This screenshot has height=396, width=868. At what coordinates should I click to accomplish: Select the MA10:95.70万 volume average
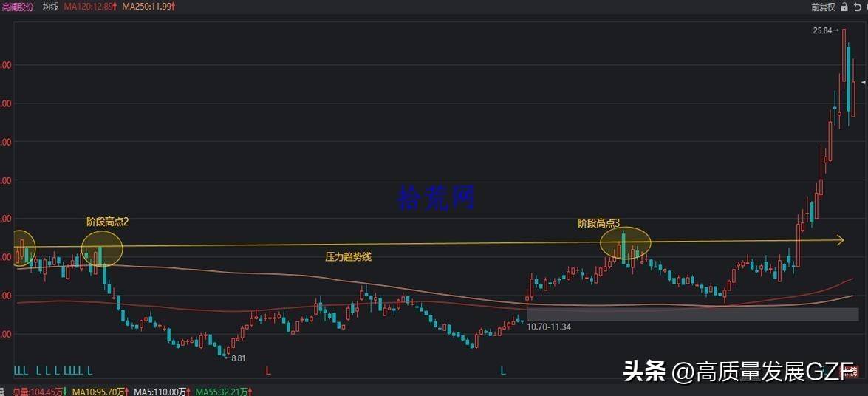click(97, 392)
